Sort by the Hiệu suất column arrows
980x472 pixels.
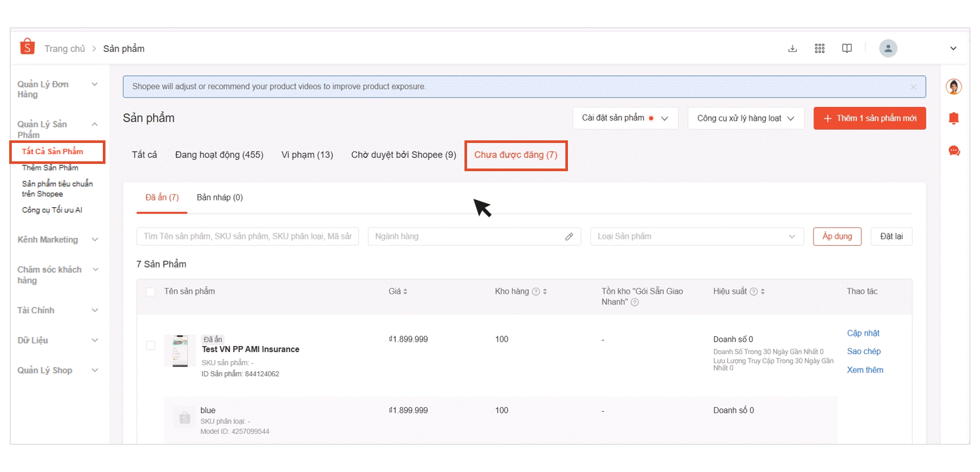point(763,292)
